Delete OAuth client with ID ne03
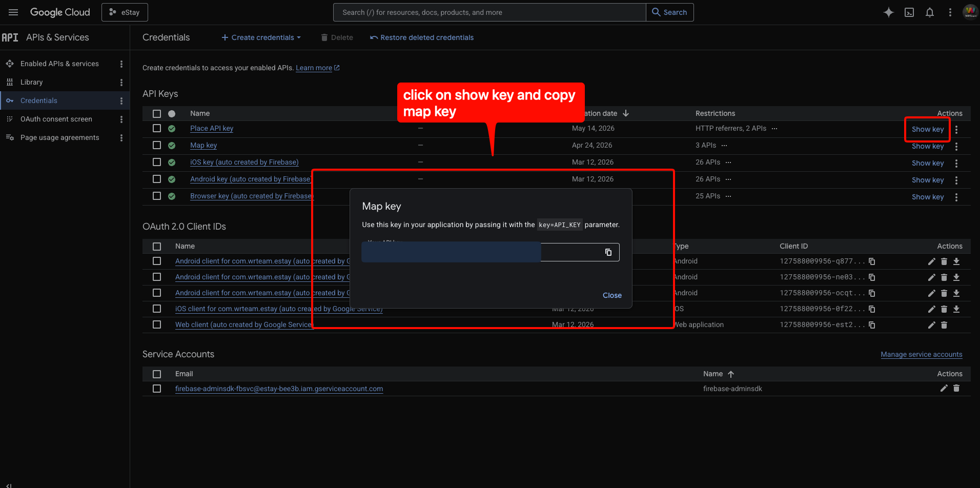Image resolution: width=980 pixels, height=488 pixels. click(944, 277)
